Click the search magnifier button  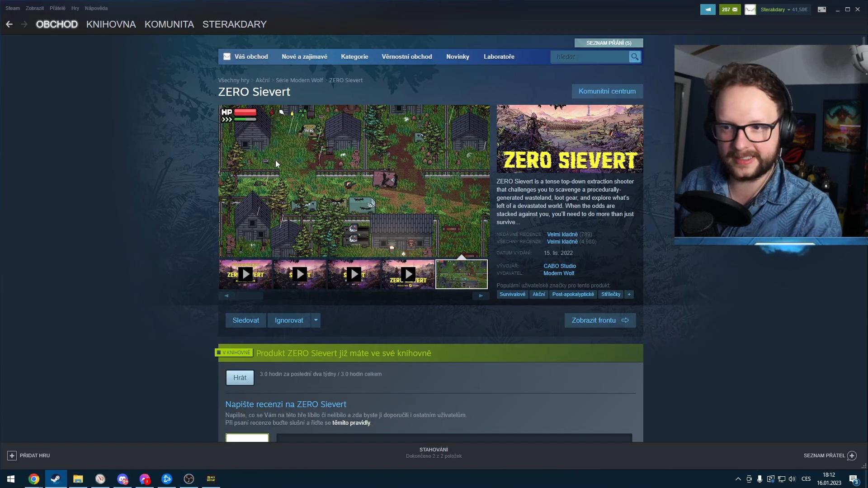point(635,57)
